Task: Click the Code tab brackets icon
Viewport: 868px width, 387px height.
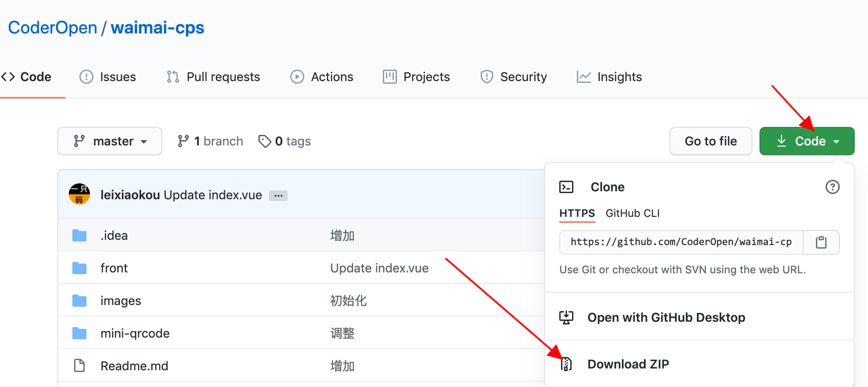Action: tap(8, 77)
